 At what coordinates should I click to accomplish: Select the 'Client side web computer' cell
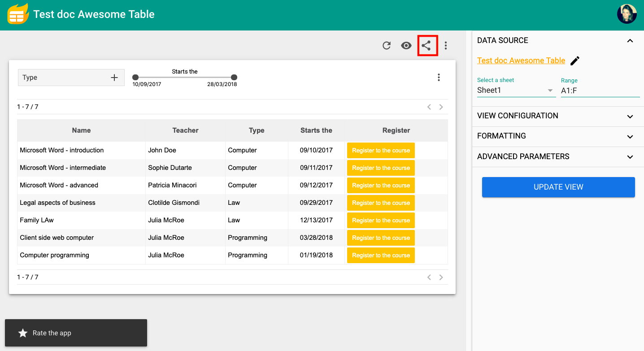(x=81, y=238)
